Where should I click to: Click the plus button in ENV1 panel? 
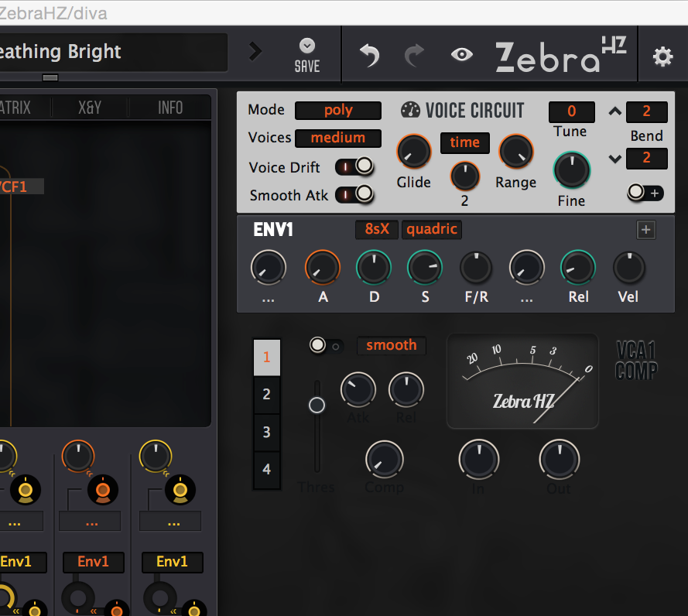(x=646, y=230)
